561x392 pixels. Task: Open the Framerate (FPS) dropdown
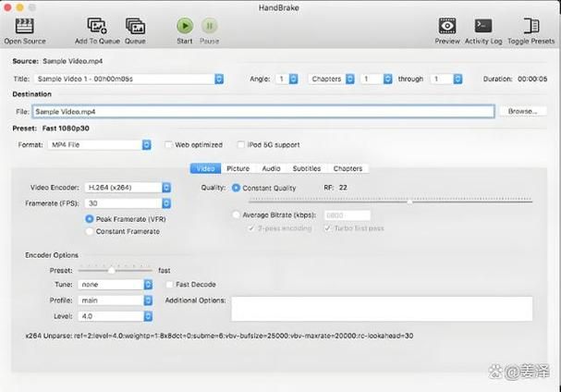[128, 203]
